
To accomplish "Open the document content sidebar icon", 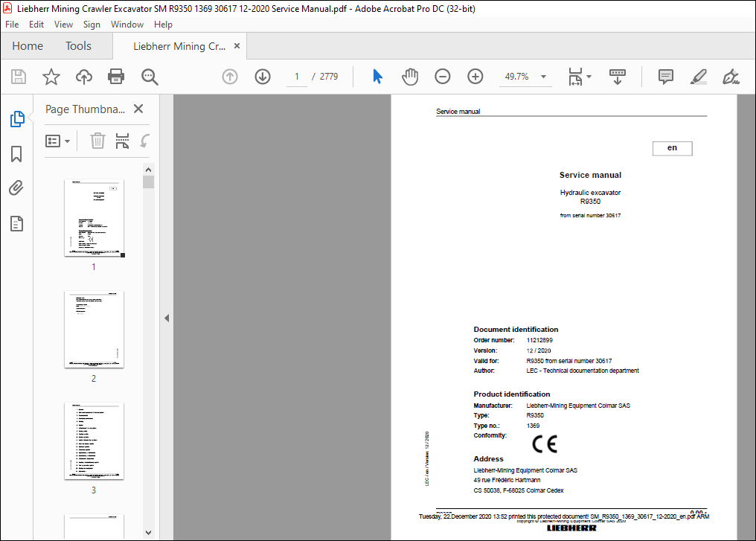I will 17,224.
